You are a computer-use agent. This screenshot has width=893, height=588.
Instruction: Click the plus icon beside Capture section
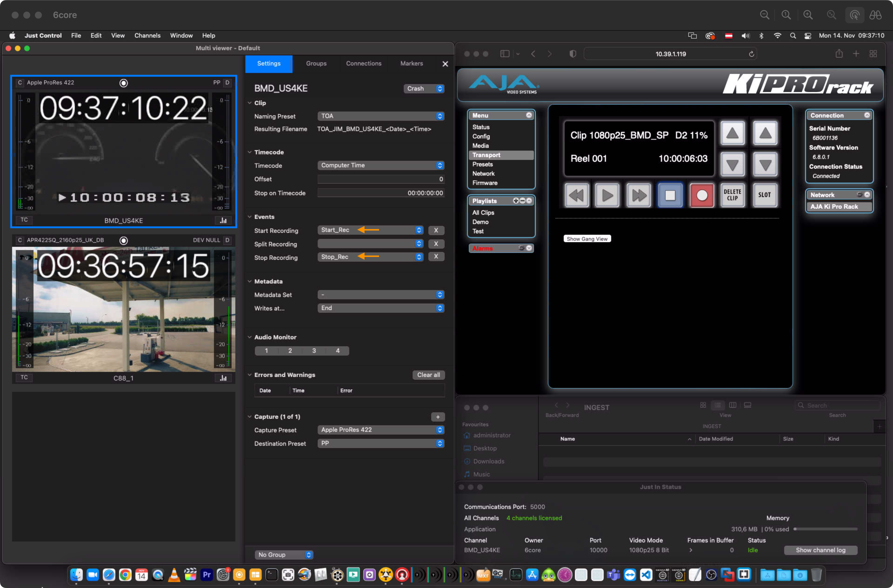[x=438, y=417]
